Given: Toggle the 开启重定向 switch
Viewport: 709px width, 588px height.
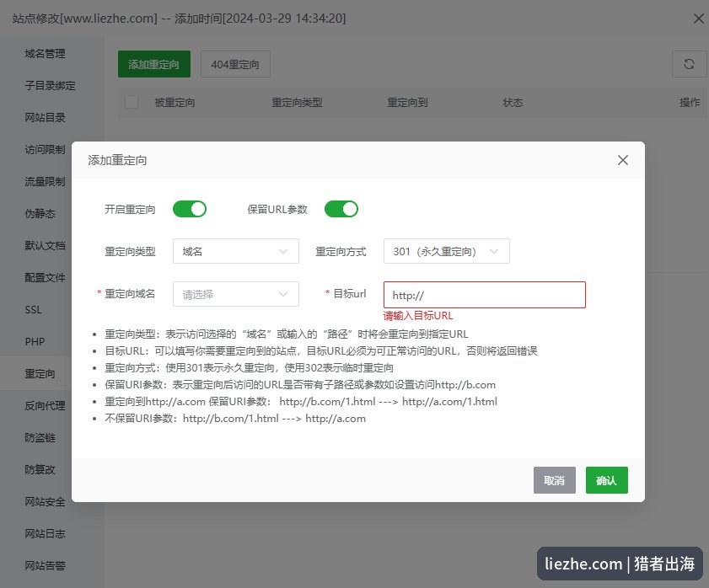Looking at the screenshot, I should [x=190, y=209].
